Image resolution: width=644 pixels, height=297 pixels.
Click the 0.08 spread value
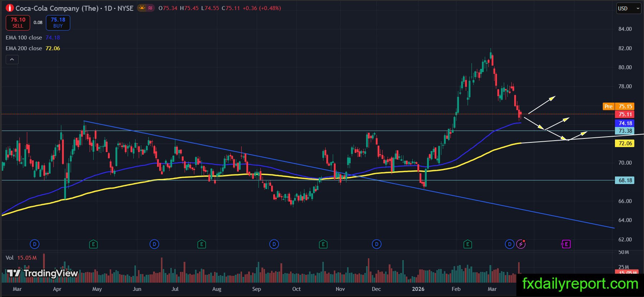click(x=38, y=22)
